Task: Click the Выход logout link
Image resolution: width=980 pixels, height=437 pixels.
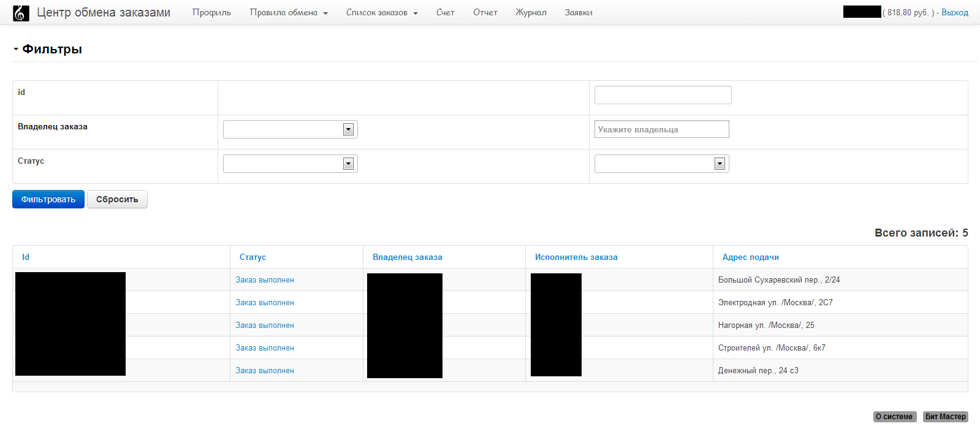Action: coord(954,13)
